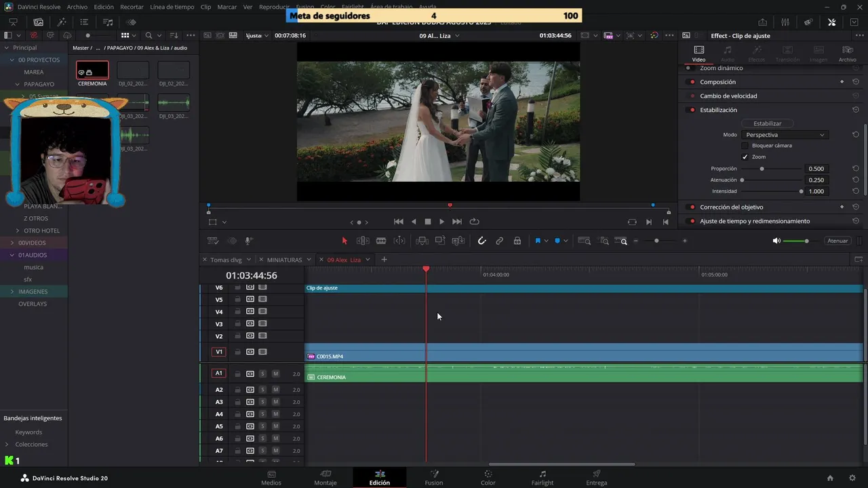Open the Archivo inspector tab

[847, 54]
